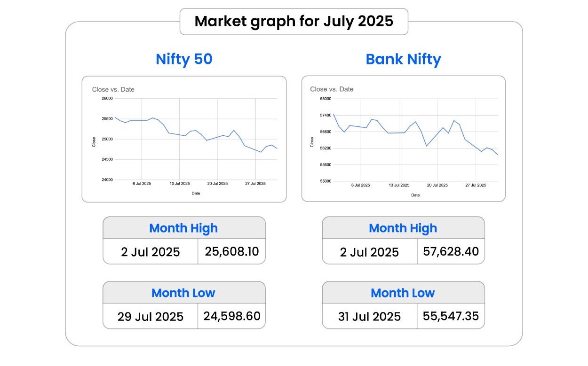
Task: Click Bank Nifty "Close vs. Date" chart title
Action: pyautogui.click(x=332, y=89)
